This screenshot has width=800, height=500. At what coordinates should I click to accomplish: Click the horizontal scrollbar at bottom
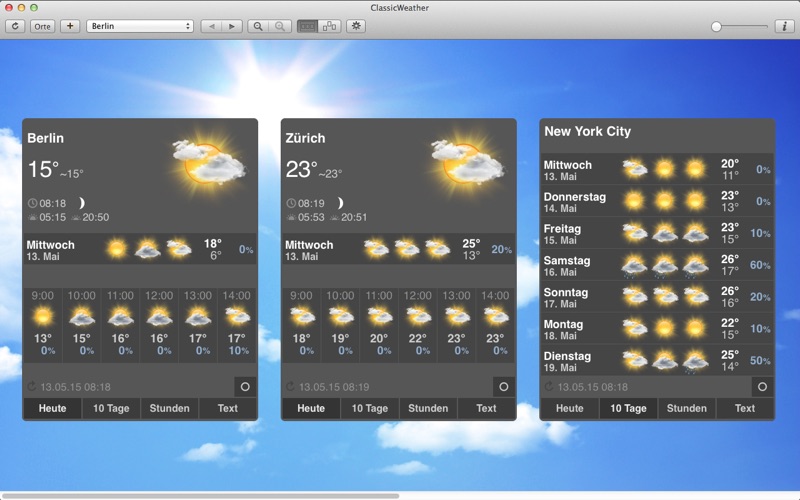[x=200, y=495]
